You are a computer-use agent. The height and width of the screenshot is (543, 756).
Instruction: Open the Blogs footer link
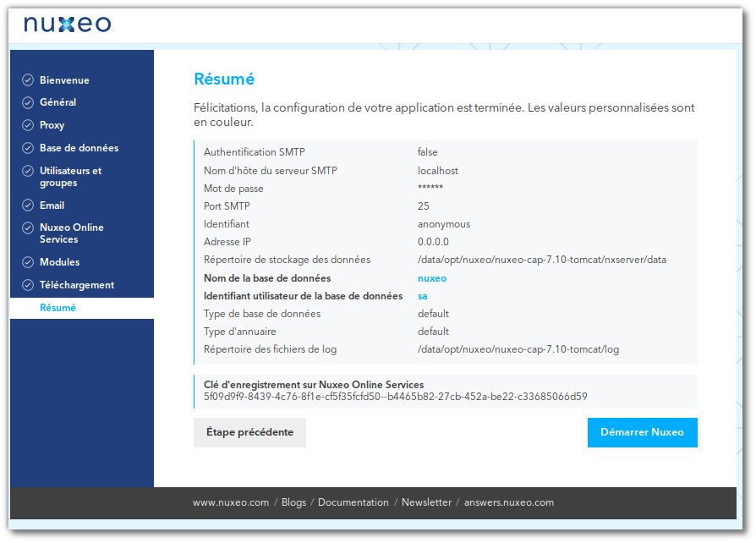[293, 502]
